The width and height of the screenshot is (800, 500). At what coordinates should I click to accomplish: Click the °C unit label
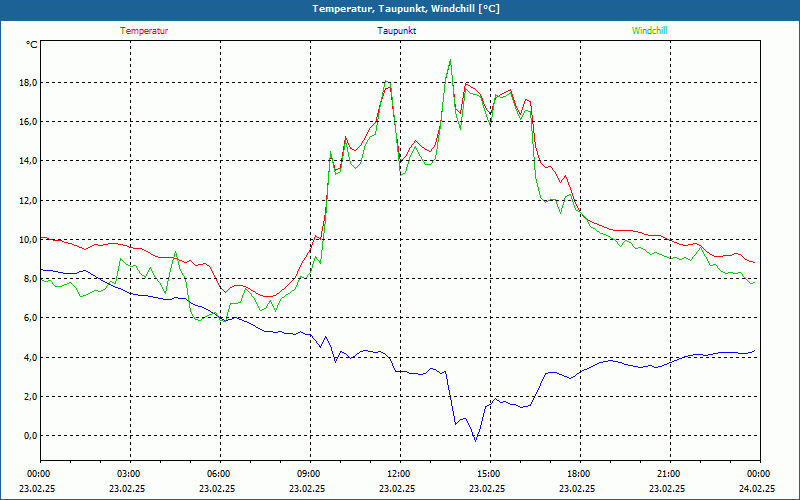click(31, 45)
